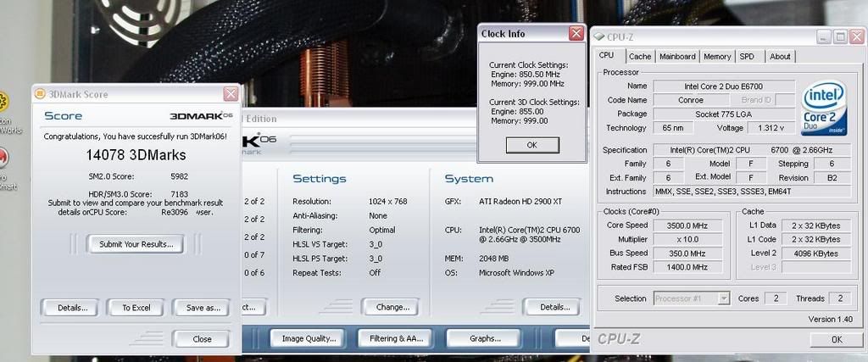Click Details button under System

[x=554, y=307]
